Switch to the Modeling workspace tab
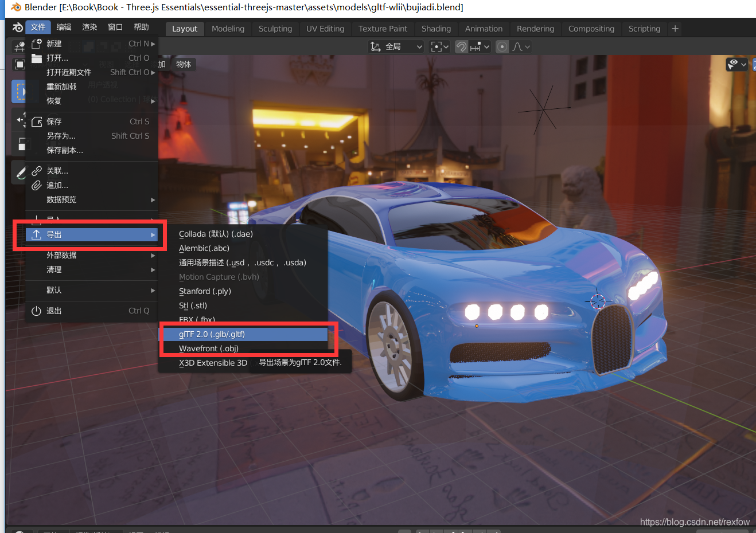The image size is (756, 533). pyautogui.click(x=228, y=29)
